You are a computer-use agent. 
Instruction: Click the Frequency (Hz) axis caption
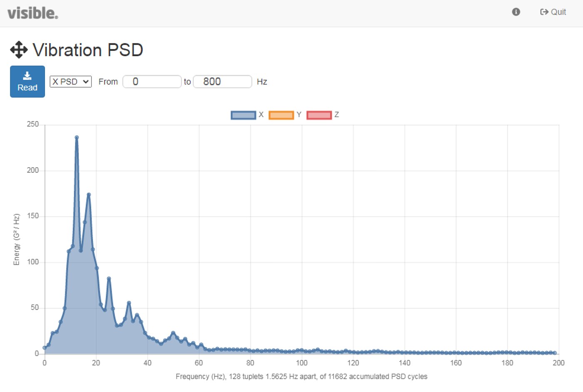pyautogui.click(x=301, y=377)
